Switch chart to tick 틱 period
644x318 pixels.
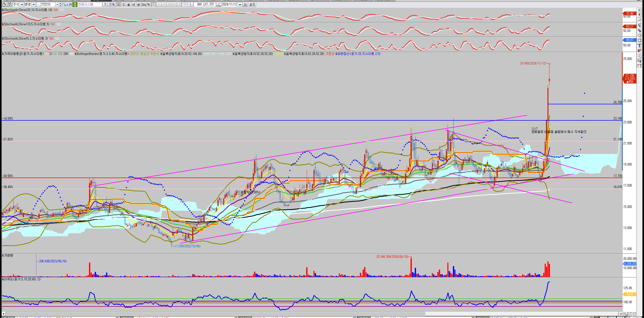[148, 5]
